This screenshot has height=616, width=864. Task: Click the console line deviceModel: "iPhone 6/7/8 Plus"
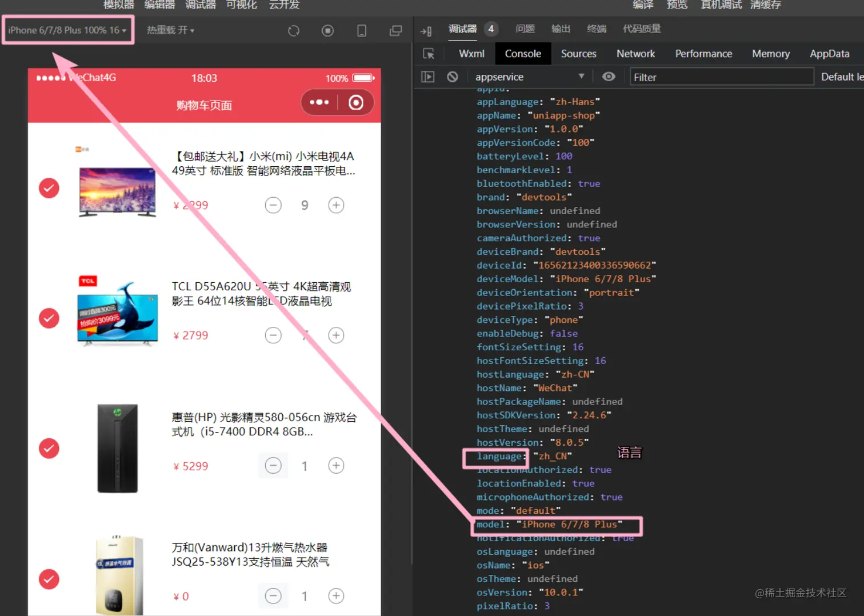[566, 279]
